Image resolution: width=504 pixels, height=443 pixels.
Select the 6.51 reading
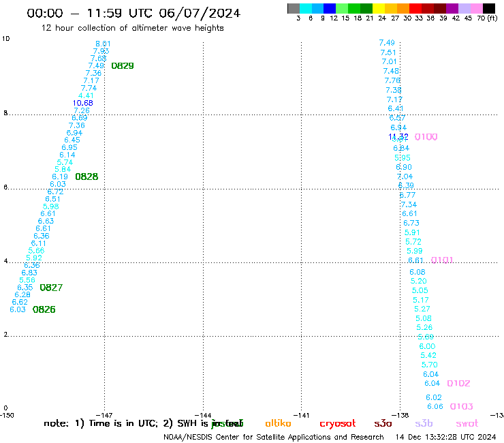coord(52,199)
